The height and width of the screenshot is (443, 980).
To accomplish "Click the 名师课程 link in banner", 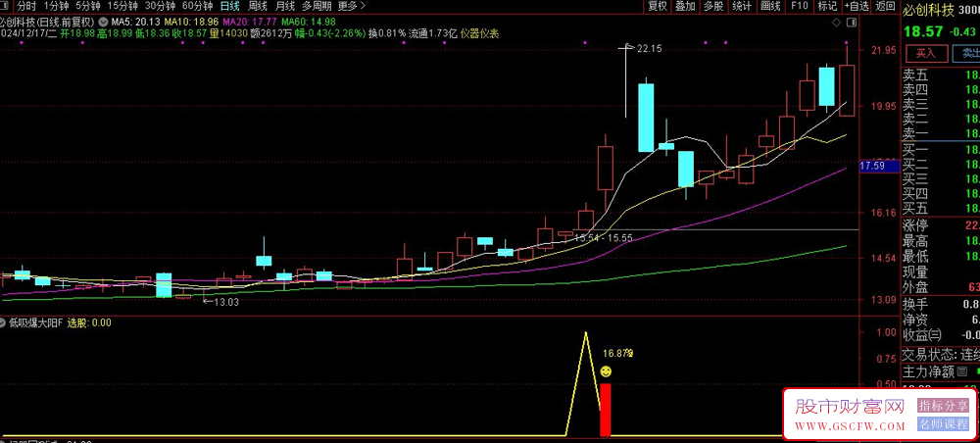I will pos(943,424).
